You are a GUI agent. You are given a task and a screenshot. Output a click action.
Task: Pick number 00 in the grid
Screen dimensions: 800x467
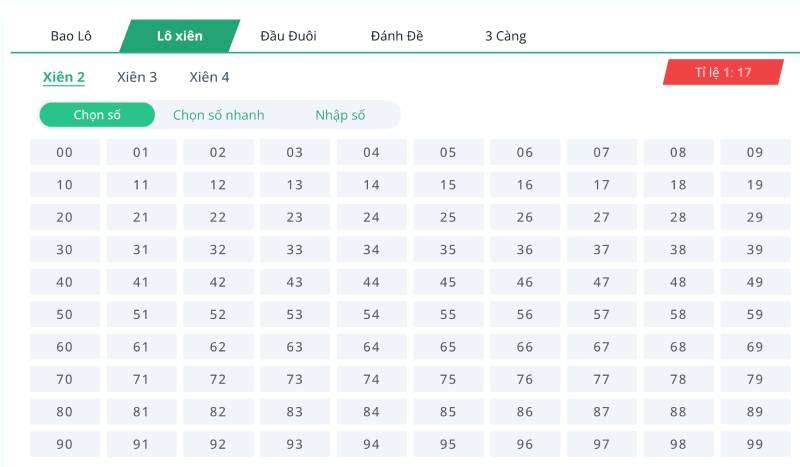pos(65,153)
